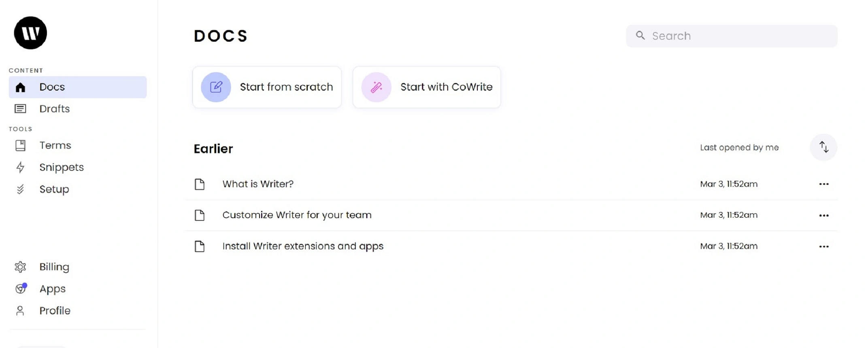Click the pencil Start from scratch icon

coord(216,87)
